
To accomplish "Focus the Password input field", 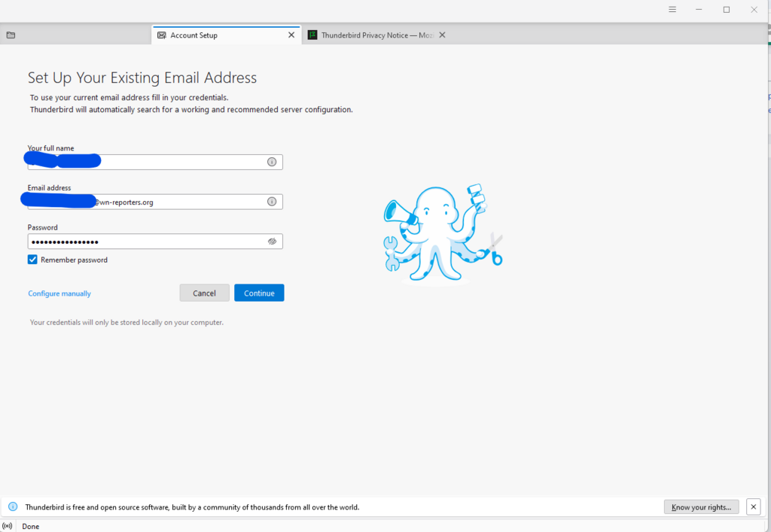I will [155, 242].
